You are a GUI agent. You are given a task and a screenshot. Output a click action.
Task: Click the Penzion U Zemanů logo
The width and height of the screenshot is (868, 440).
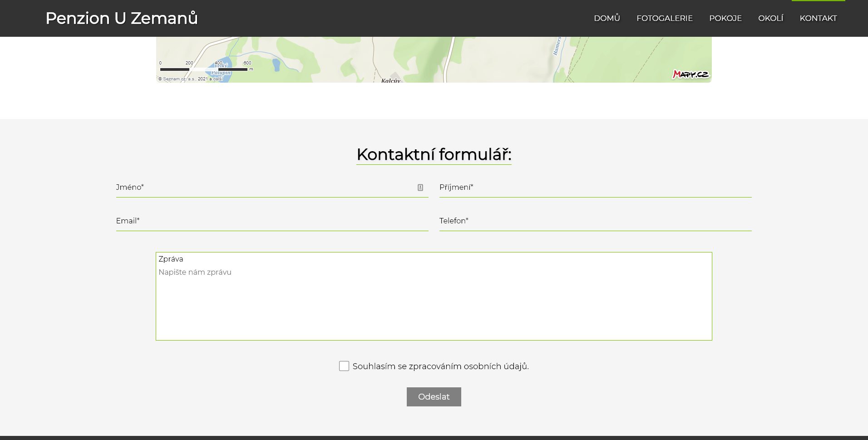click(x=122, y=18)
